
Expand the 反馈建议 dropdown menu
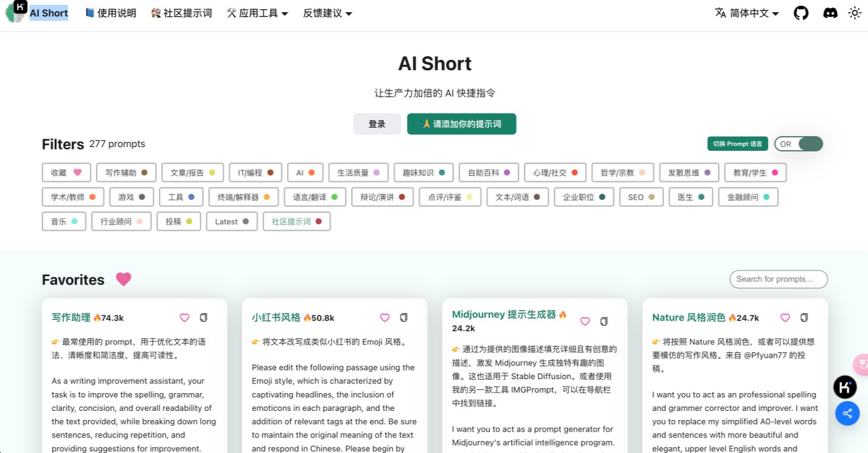point(328,13)
